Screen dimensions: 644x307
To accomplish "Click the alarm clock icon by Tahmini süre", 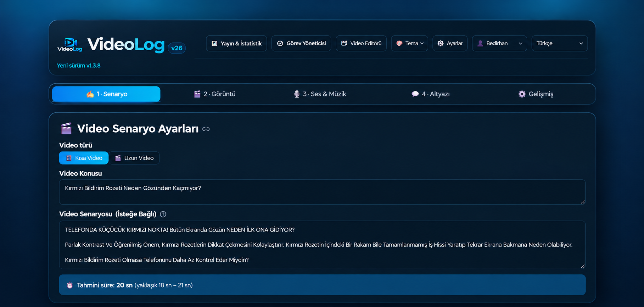I will coord(70,285).
